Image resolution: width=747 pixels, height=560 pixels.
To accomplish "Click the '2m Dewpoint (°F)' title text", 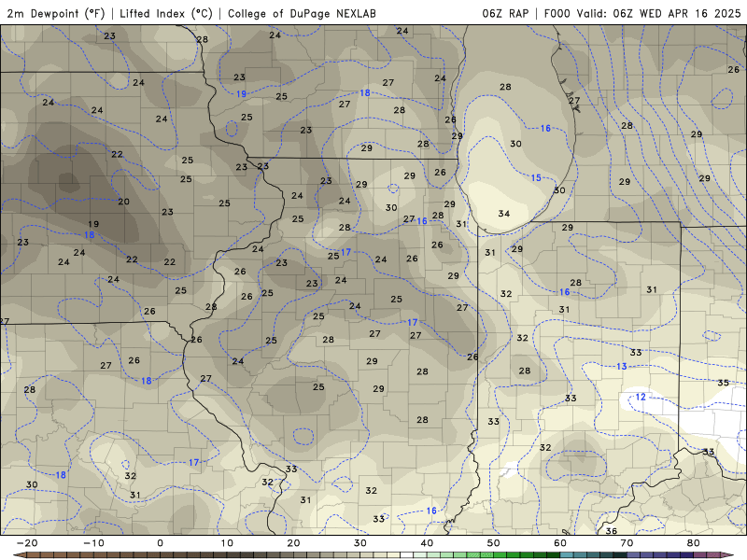I will pos(56,13).
